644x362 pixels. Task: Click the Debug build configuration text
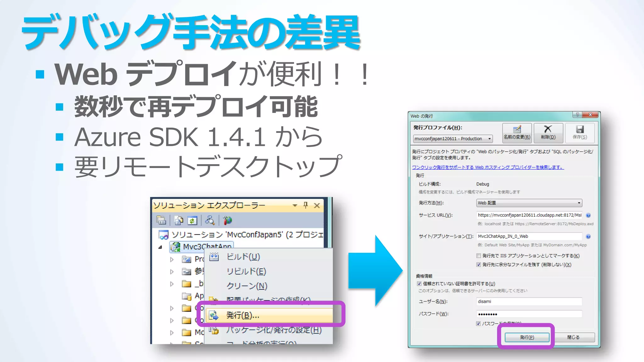point(483,184)
